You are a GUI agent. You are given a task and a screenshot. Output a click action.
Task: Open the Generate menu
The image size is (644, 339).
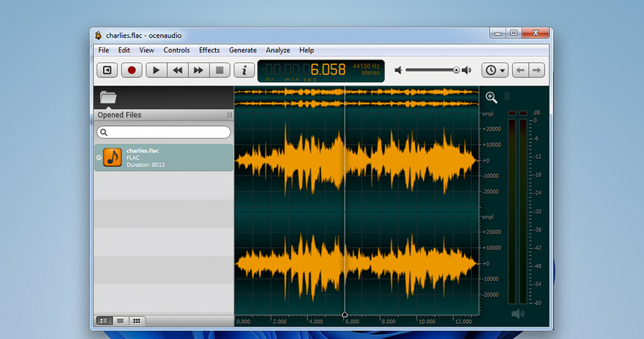[x=243, y=50]
